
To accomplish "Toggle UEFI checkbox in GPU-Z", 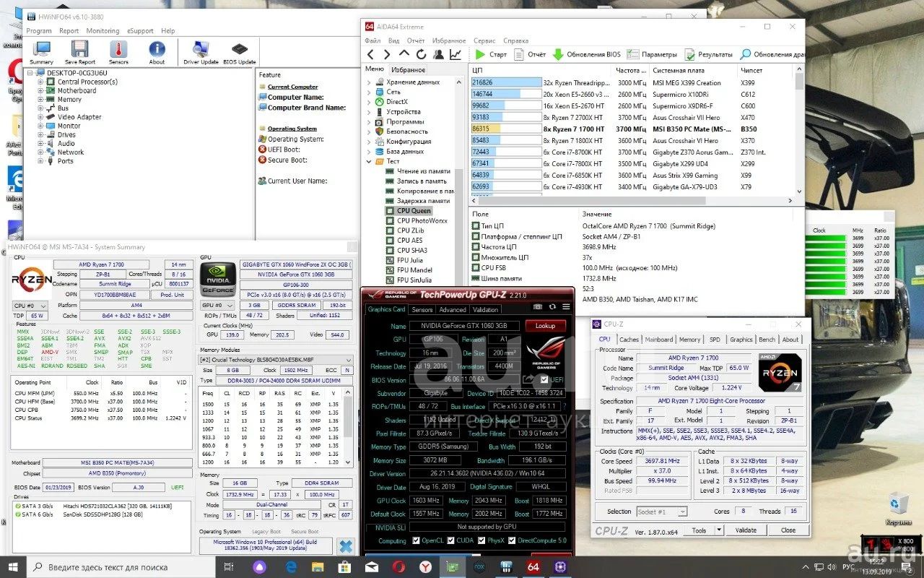I will pyautogui.click(x=545, y=380).
